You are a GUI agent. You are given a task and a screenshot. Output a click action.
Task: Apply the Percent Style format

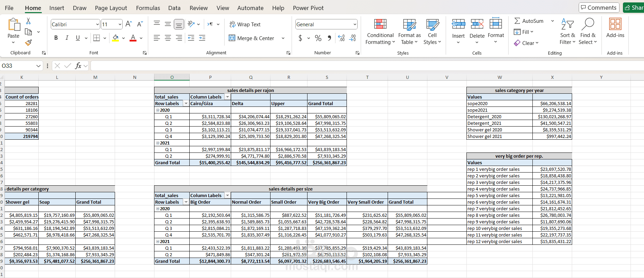318,38
